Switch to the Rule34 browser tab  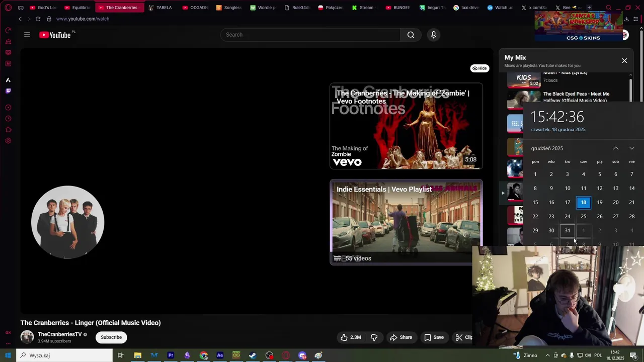297,8
